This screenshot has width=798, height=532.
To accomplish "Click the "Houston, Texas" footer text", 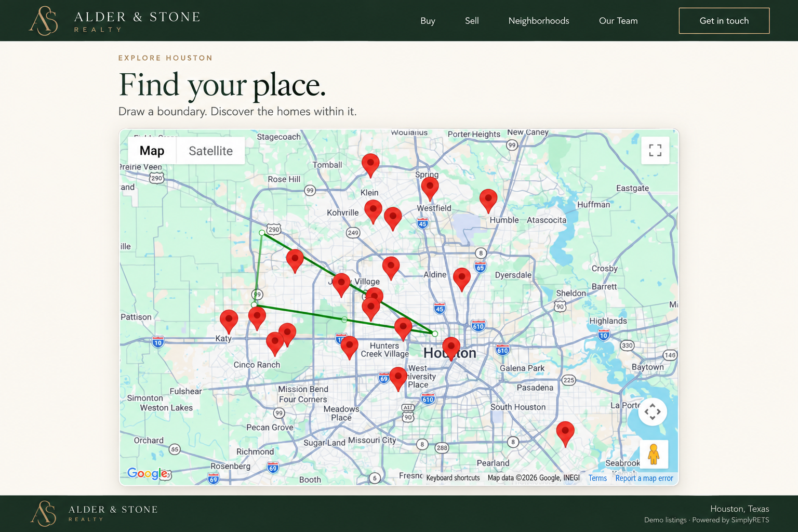I will [x=740, y=509].
